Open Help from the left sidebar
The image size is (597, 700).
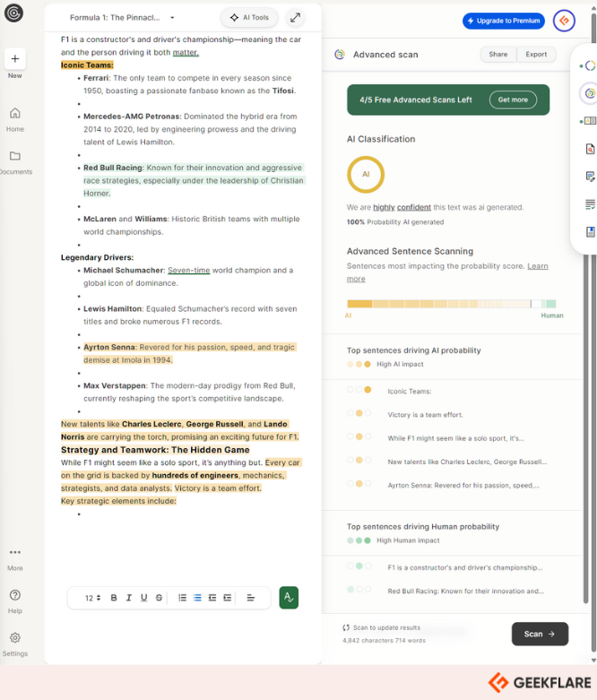point(14,601)
